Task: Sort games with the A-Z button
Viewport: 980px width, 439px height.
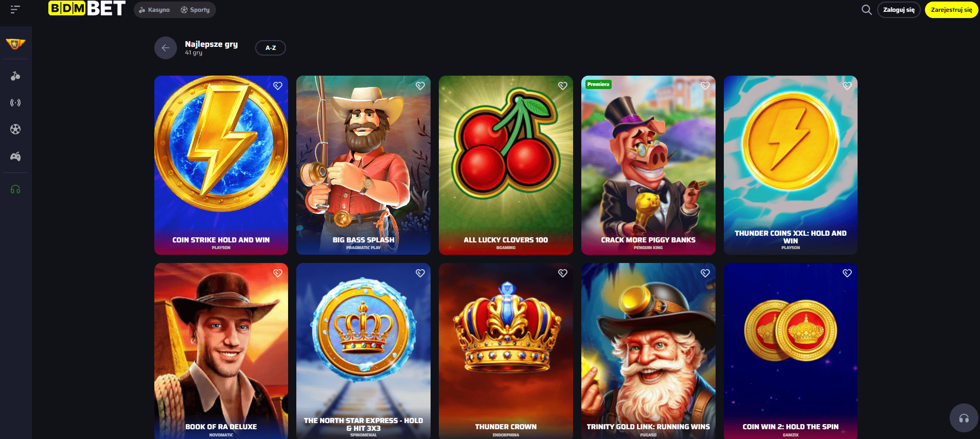Action: click(x=271, y=48)
